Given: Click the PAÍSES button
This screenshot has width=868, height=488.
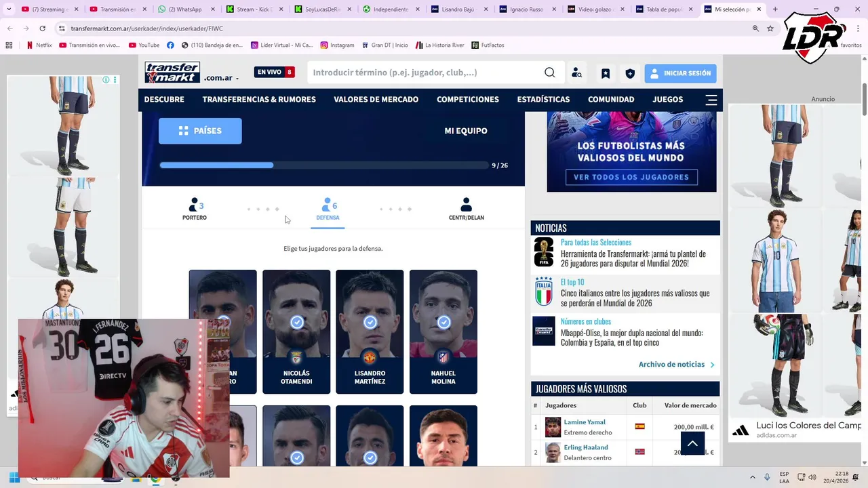Looking at the screenshot, I should (200, 131).
